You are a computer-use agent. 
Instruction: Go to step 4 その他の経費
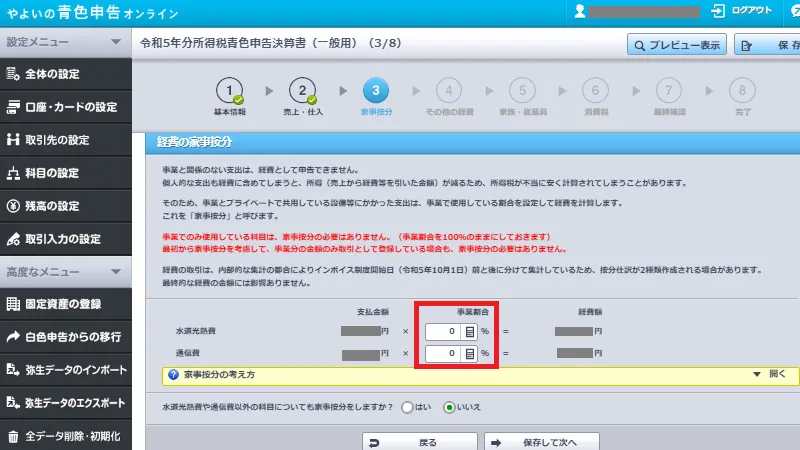(x=449, y=96)
